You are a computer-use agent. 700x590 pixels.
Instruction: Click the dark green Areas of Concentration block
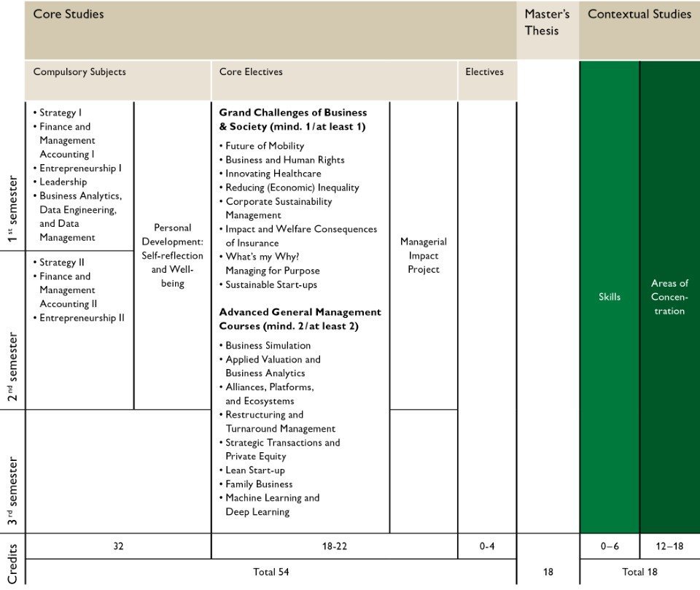tap(669, 297)
